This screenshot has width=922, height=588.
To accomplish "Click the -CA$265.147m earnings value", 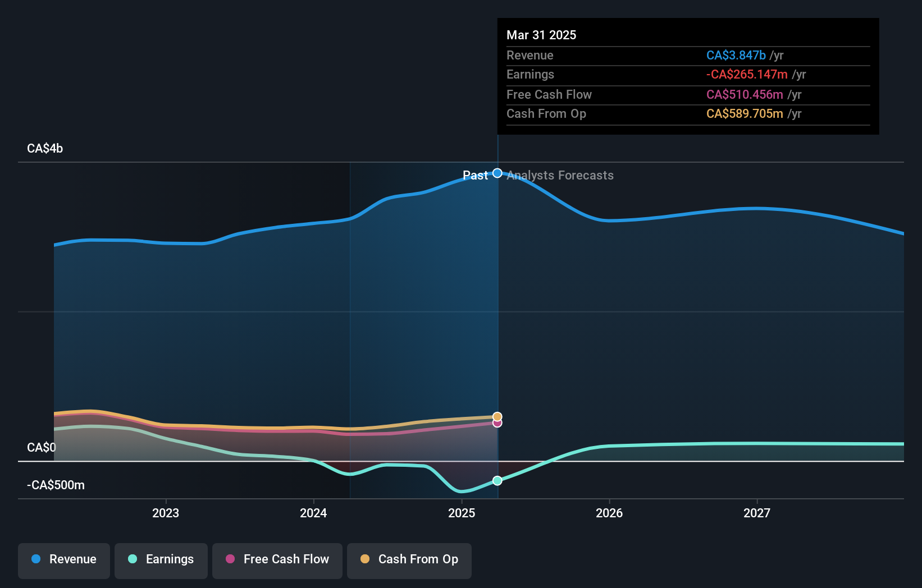I will (747, 74).
